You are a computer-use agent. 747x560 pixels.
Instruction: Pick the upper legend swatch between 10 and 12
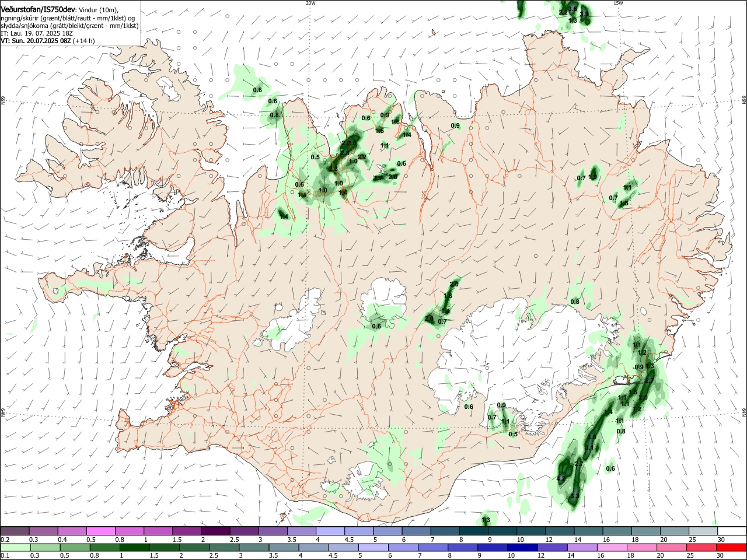(530, 531)
